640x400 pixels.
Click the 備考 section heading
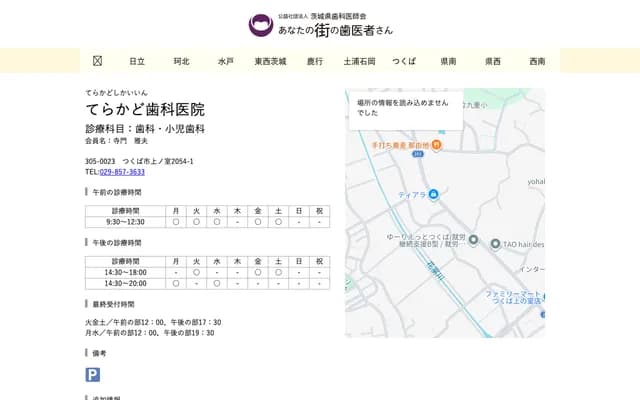(99, 353)
